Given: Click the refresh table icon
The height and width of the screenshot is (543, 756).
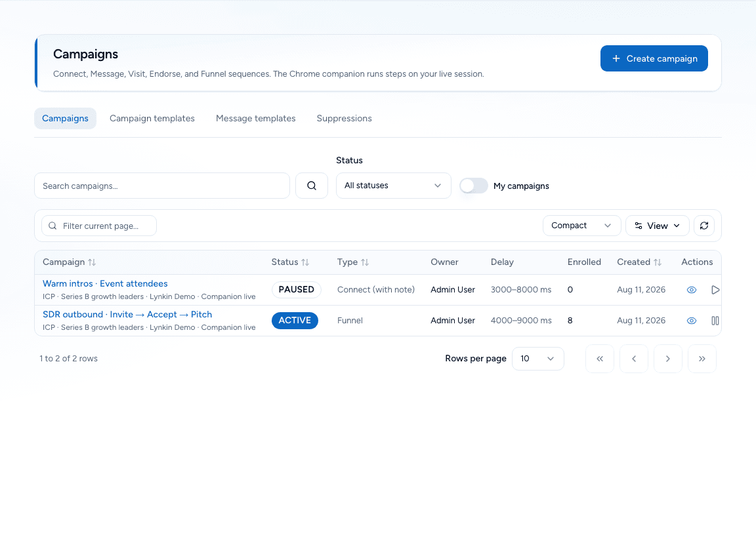Looking at the screenshot, I should (704, 226).
